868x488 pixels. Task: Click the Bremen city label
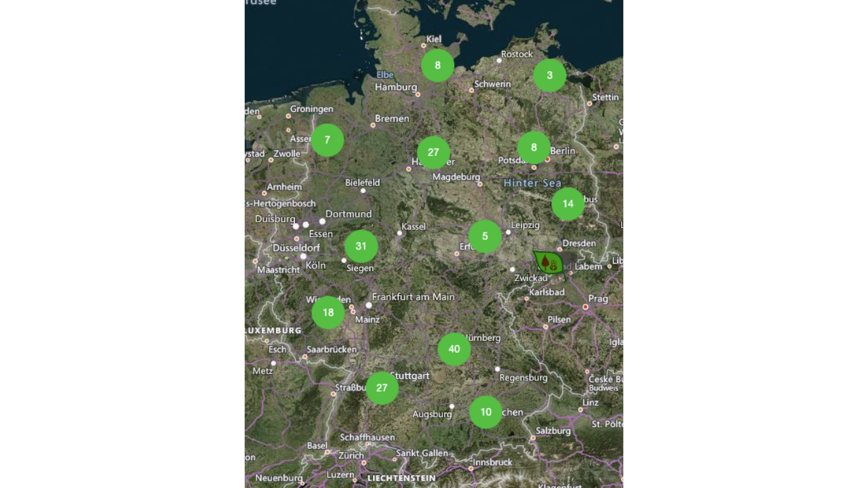coord(392,119)
